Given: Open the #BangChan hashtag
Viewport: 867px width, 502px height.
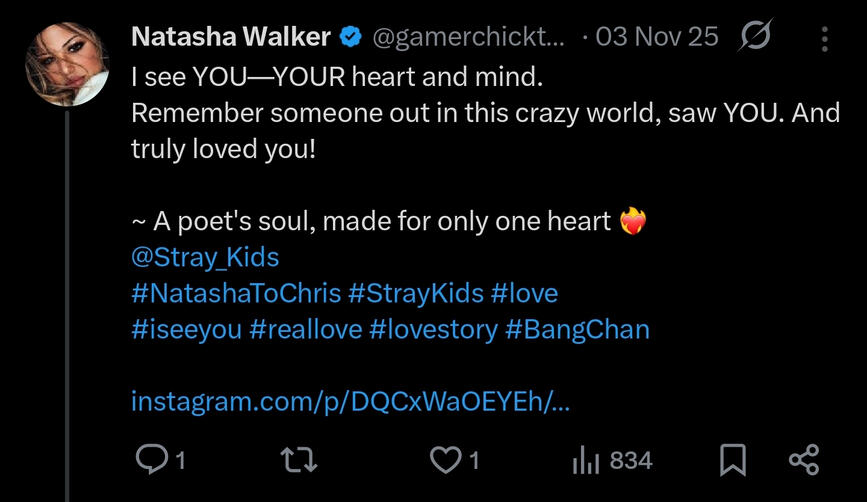Looking at the screenshot, I should tap(577, 330).
